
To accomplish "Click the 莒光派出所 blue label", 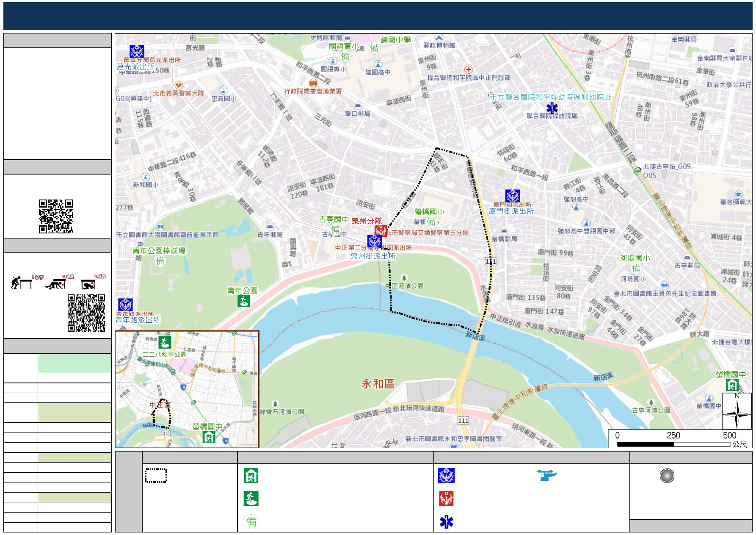I will tap(135, 67).
